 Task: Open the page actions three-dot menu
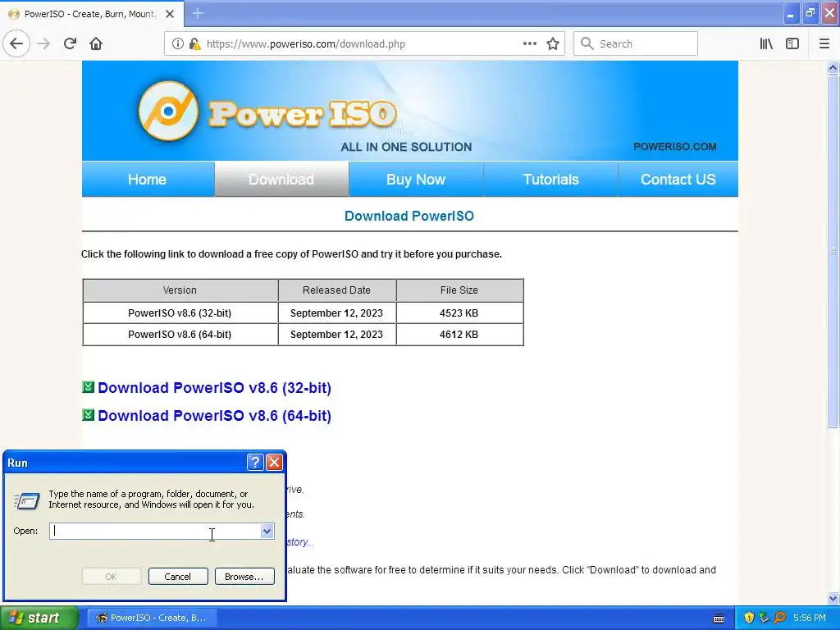coord(529,43)
